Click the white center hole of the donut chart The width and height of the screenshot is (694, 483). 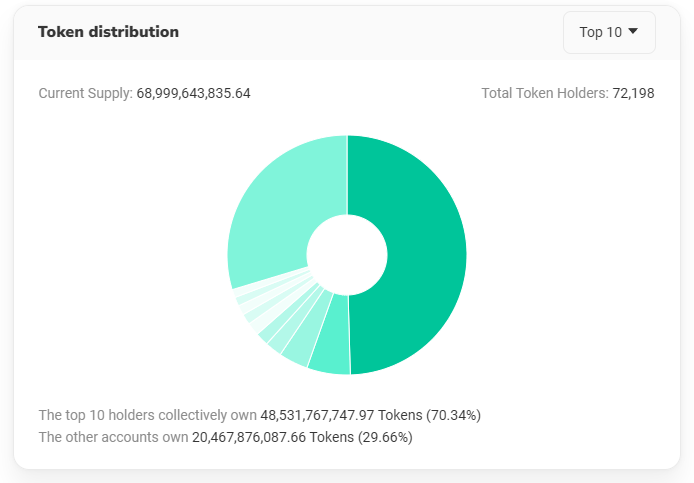[347, 255]
